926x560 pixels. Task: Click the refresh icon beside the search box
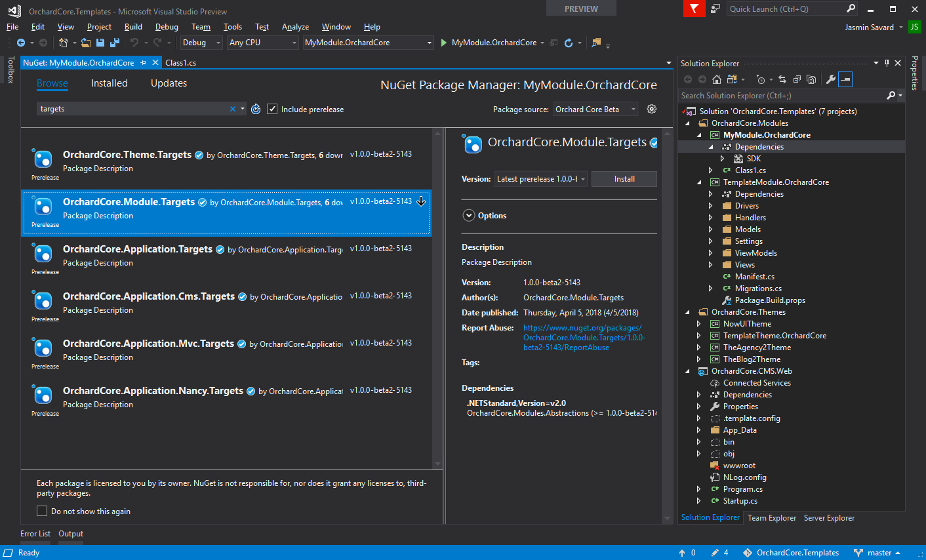pos(256,109)
